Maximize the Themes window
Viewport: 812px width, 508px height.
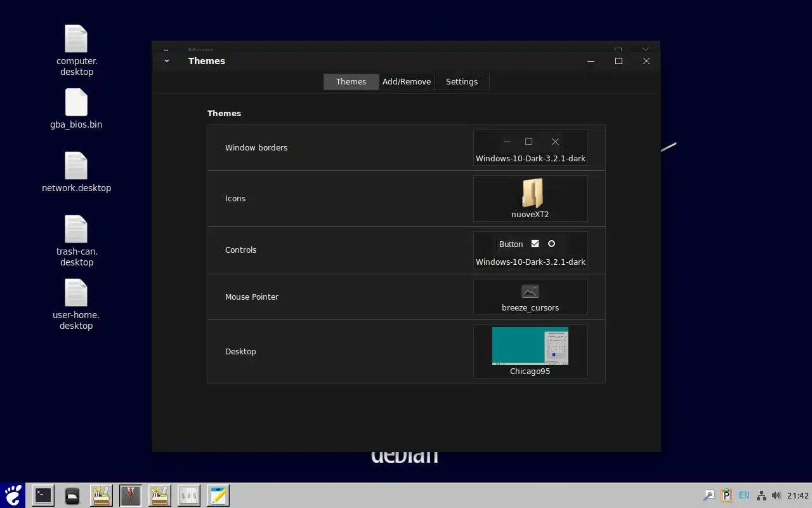coord(619,61)
